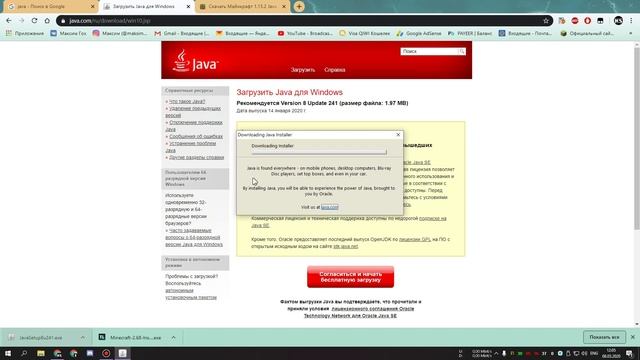Open the browser home page icon
Screen dimensions: 640x360
(47, 20)
